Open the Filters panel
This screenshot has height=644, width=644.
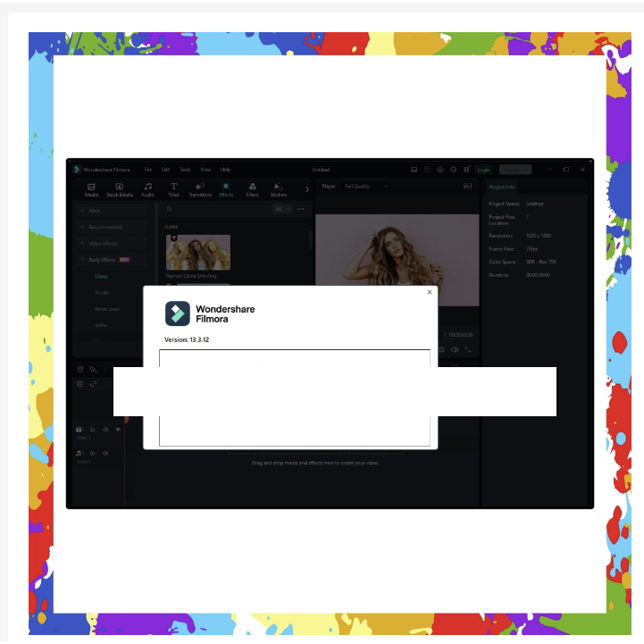252,188
